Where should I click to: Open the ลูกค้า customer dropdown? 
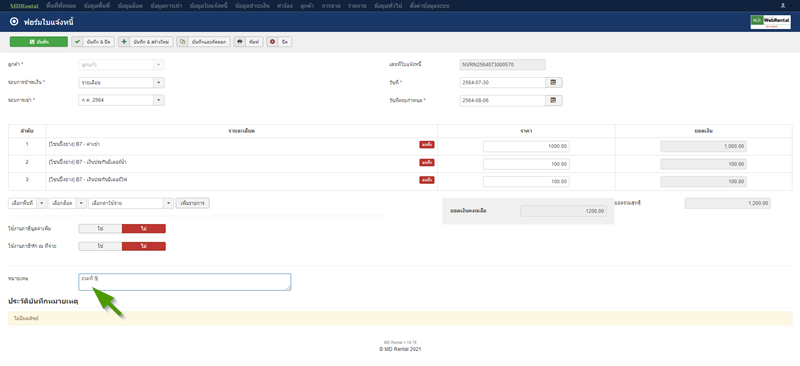pos(121,65)
